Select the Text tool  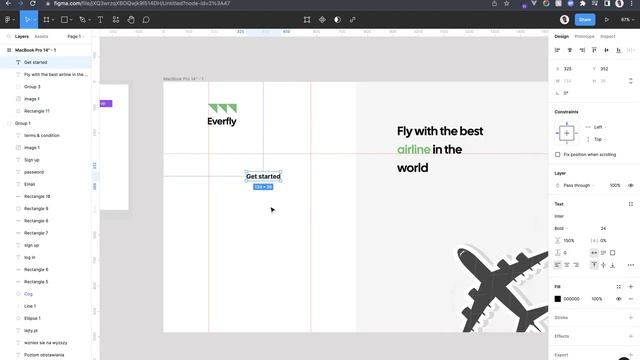(100, 20)
